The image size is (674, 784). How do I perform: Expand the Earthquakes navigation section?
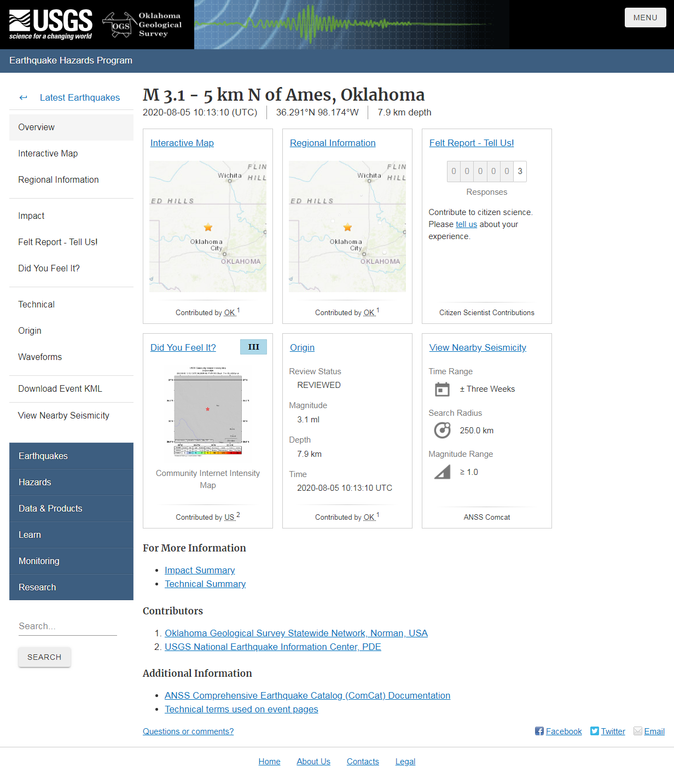pos(43,456)
